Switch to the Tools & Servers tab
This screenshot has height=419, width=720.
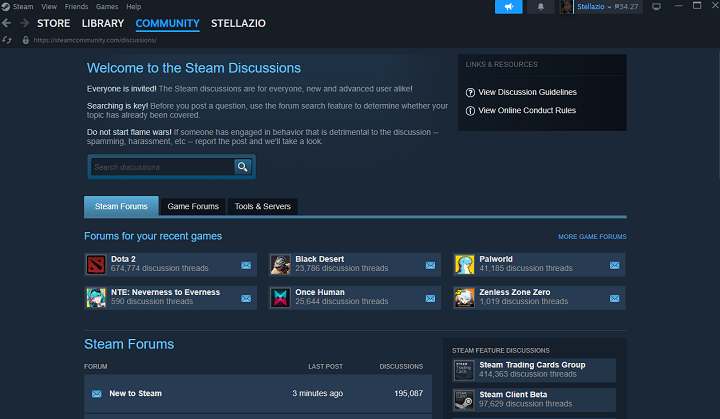click(263, 206)
